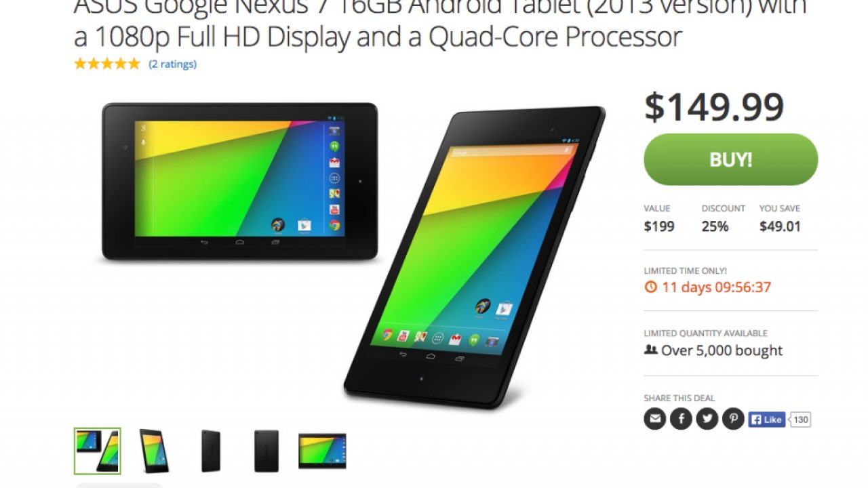The width and height of the screenshot is (868, 488).
Task: Select fourth thumbnail showing tablet back
Action: (x=267, y=451)
